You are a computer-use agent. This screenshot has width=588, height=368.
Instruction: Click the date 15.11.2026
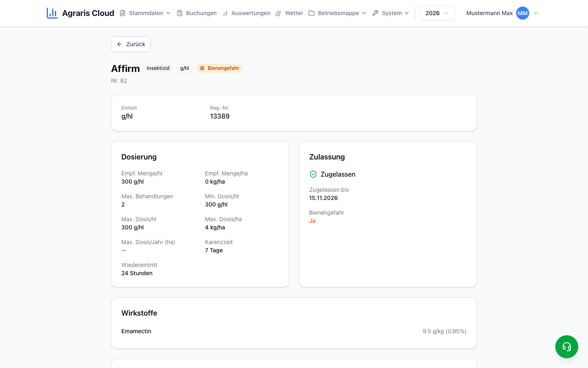pyautogui.click(x=323, y=198)
